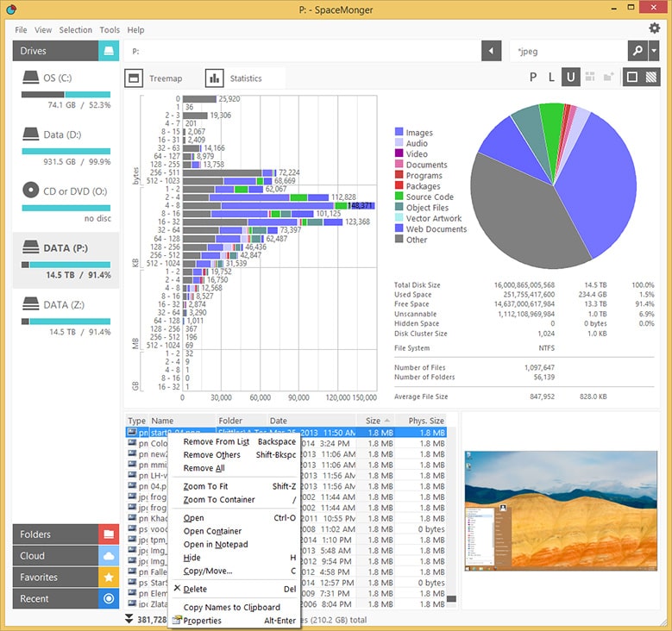Open the settings gear icon
The height and width of the screenshot is (631, 672).
click(x=654, y=28)
